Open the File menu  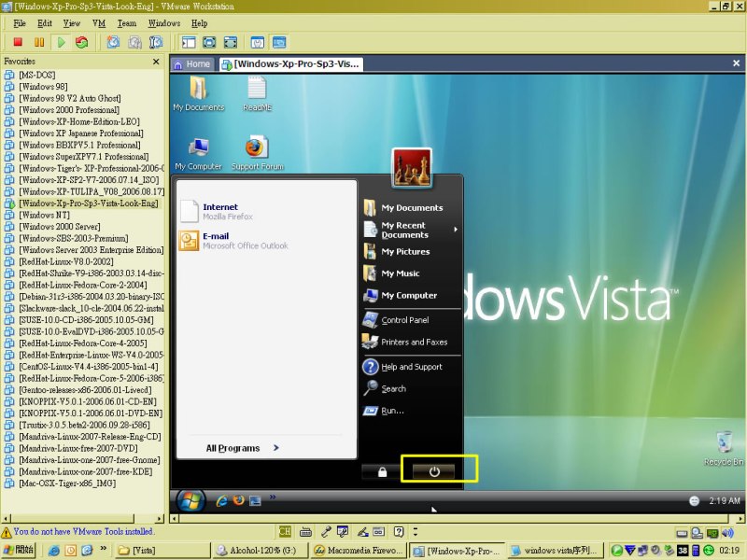(20, 23)
